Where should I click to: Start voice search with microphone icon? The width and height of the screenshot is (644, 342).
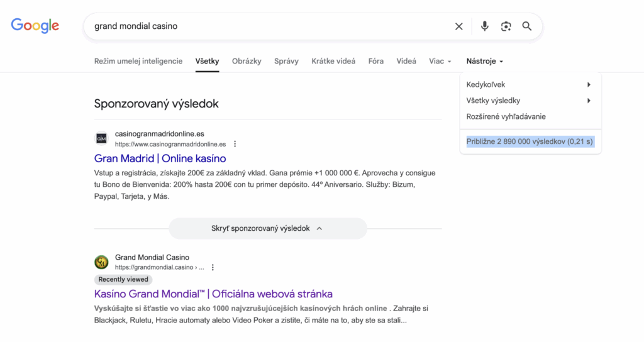coord(484,26)
